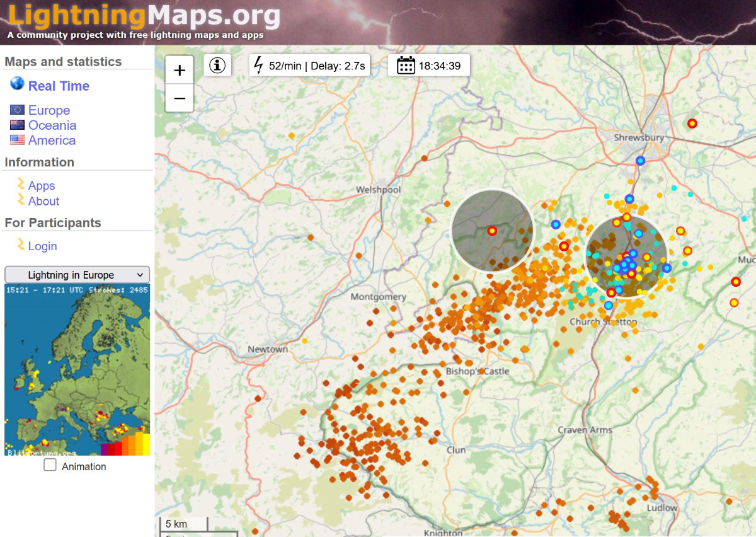This screenshot has width=756, height=537.
Task: Click the Knighton town label
Action: coord(444,533)
